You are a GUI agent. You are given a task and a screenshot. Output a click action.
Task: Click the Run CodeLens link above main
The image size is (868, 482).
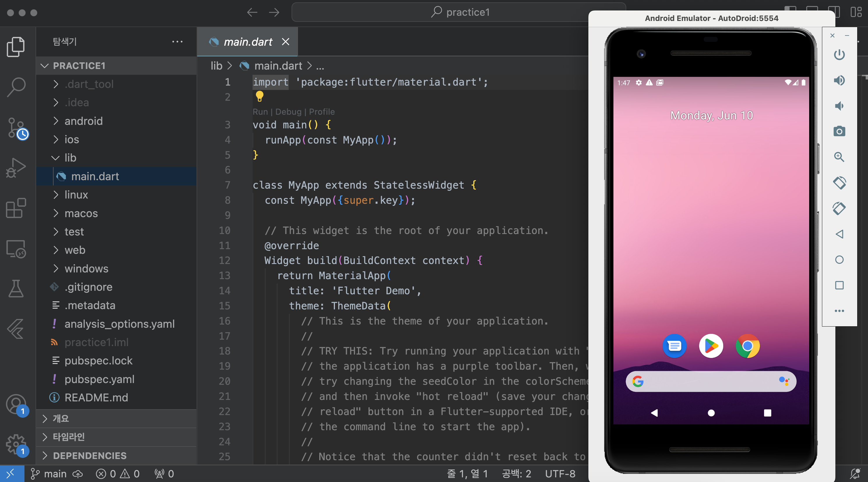(x=260, y=112)
